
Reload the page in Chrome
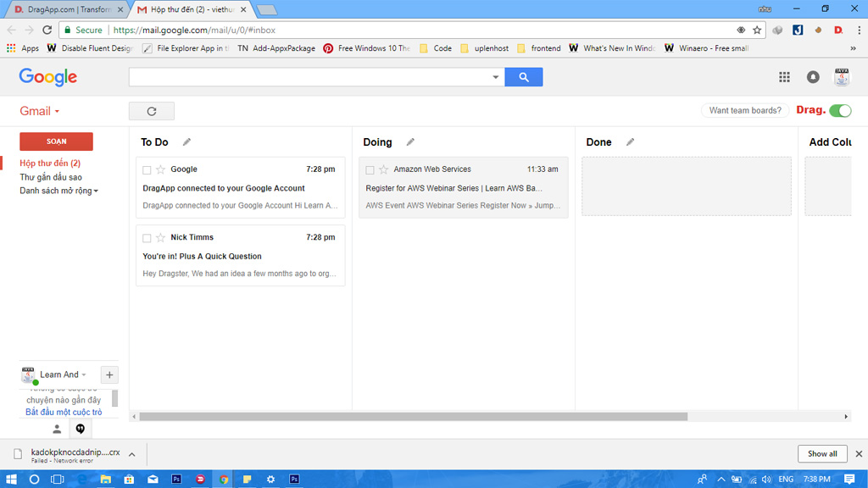(x=47, y=30)
